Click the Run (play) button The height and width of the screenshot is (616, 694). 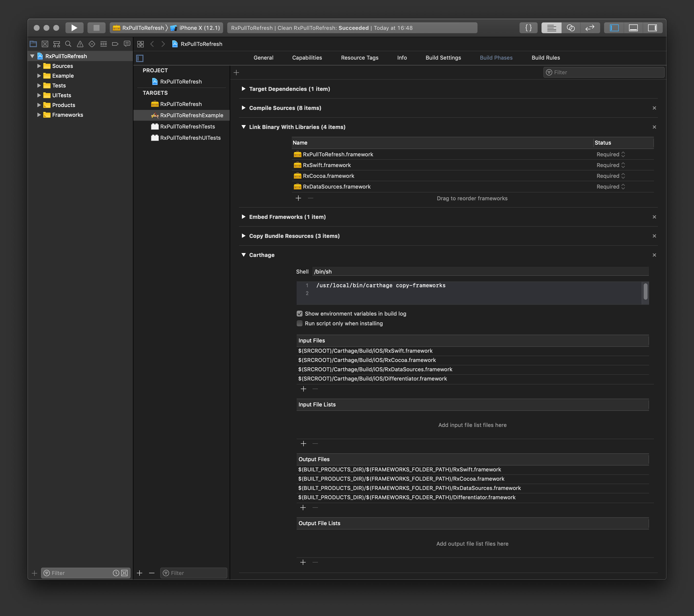74,28
